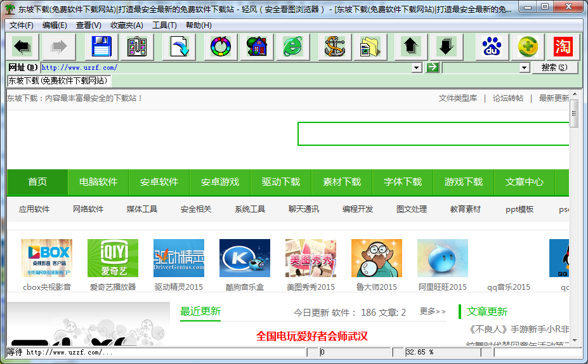Click the folder with document icon
This screenshot has width=588, height=364.
point(370,47)
